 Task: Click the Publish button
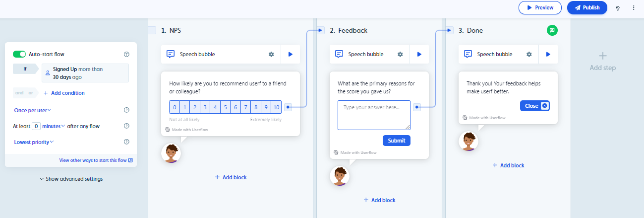(x=587, y=8)
